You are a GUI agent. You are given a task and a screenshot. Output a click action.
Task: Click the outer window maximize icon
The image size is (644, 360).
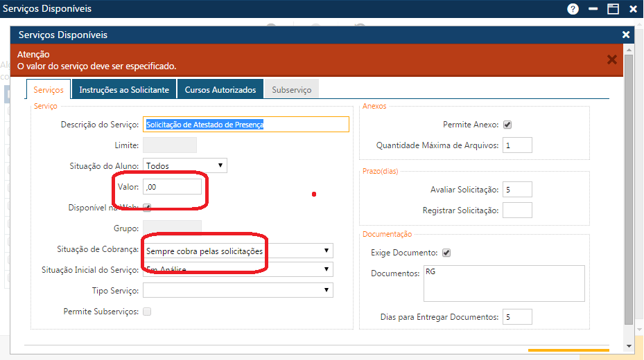pos(613,9)
